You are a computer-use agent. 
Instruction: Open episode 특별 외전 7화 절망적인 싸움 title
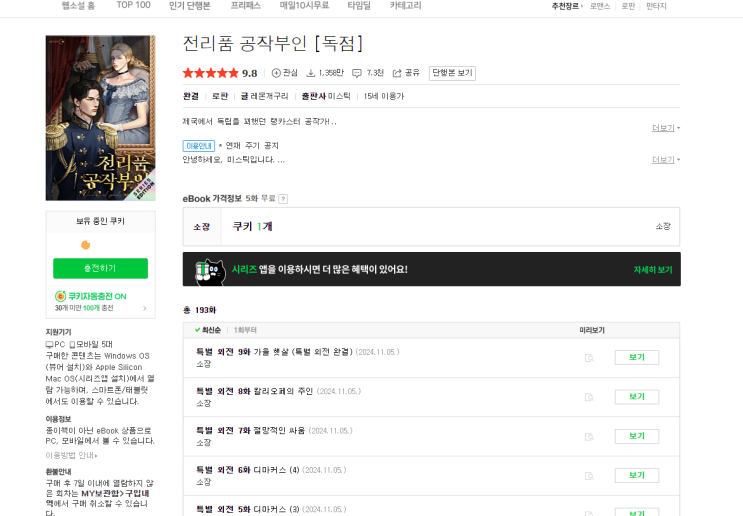(x=250, y=431)
